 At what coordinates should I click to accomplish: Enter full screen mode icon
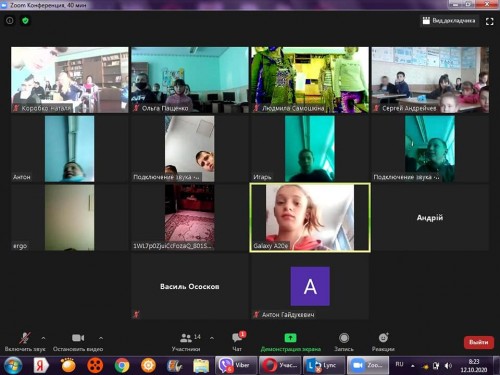pos(489,21)
